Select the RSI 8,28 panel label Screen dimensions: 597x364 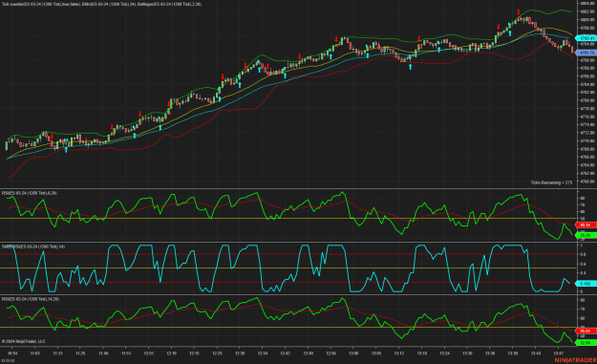[30, 193]
